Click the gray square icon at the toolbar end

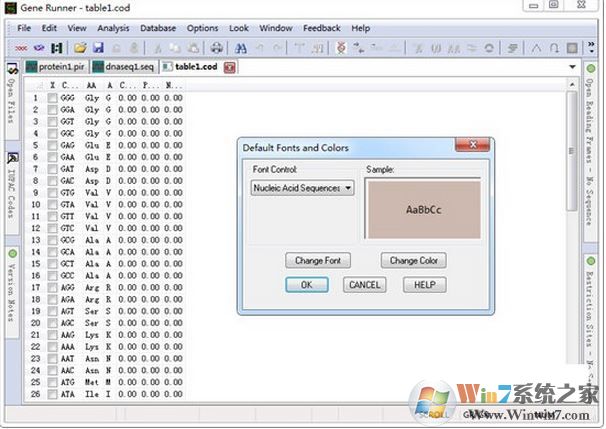572,48
